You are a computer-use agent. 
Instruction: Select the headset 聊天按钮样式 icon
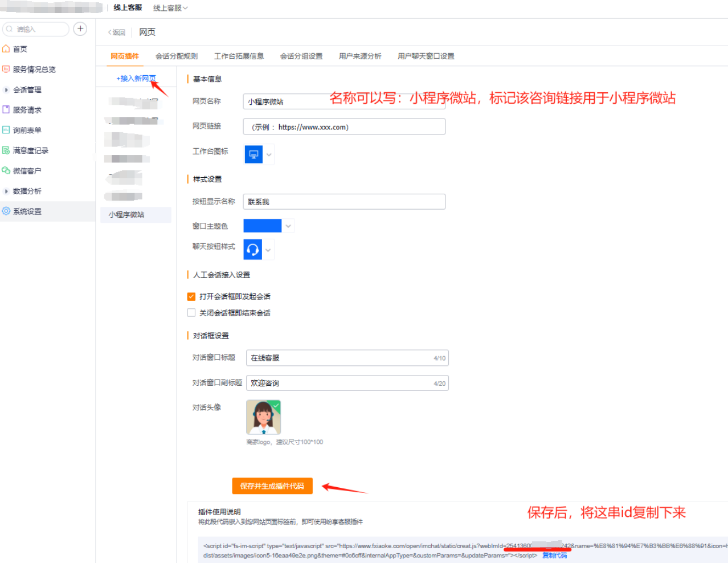[x=253, y=250]
